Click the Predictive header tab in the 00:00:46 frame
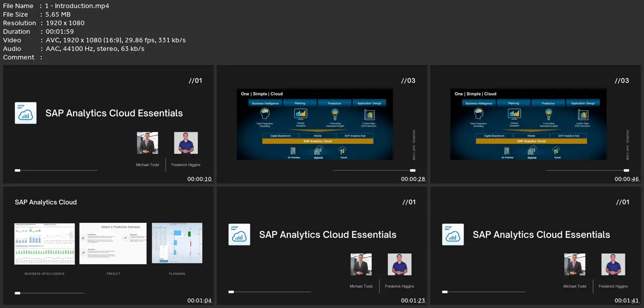The width and height of the screenshot is (644, 308). (x=548, y=103)
